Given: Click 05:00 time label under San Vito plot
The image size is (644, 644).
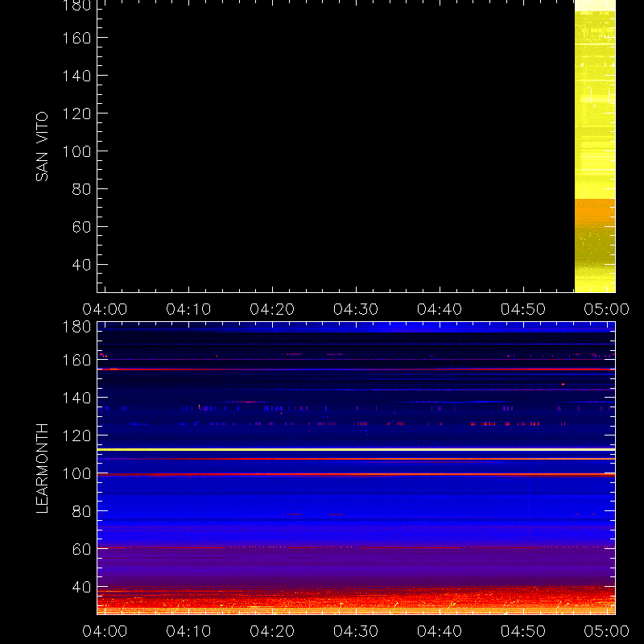Looking at the screenshot, I should [607, 309].
